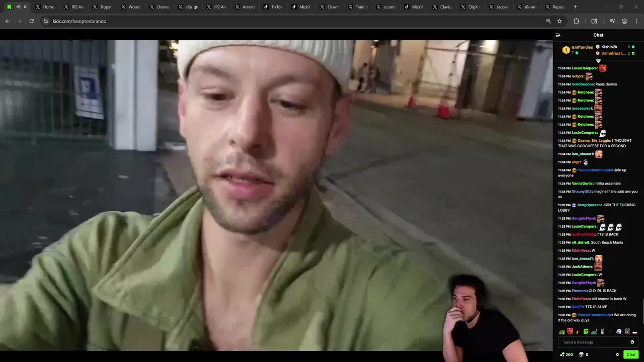
Task: Open a new browser tab
Action: pos(575,7)
